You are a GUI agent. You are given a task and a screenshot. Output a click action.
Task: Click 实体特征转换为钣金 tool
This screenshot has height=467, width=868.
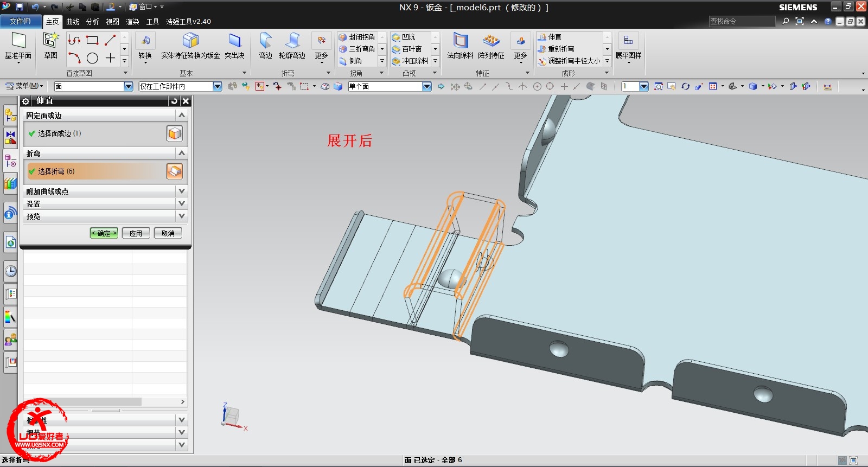point(190,47)
